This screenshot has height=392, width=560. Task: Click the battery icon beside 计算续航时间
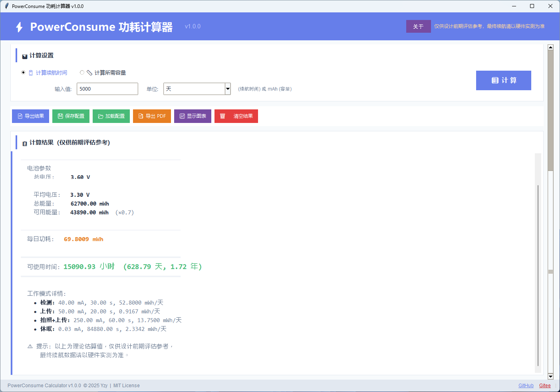pyautogui.click(x=31, y=73)
